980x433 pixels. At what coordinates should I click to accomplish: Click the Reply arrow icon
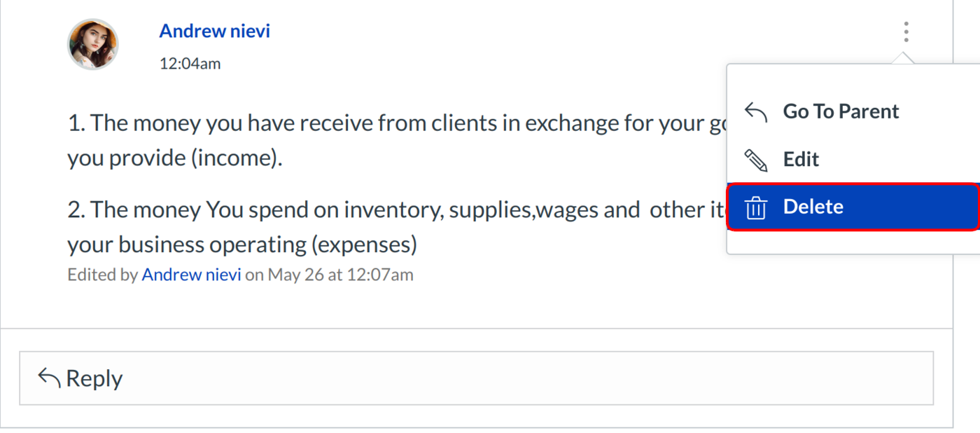pos(49,378)
